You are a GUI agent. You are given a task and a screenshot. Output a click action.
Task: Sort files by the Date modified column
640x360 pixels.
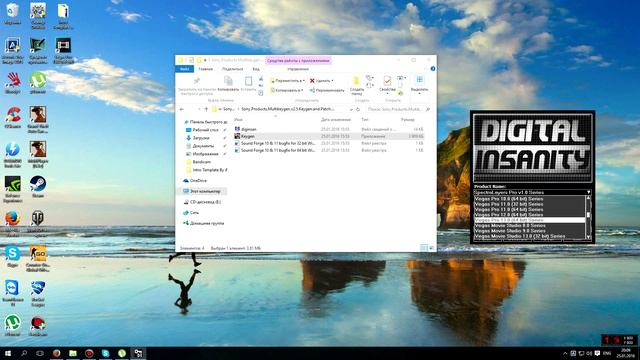pos(336,120)
